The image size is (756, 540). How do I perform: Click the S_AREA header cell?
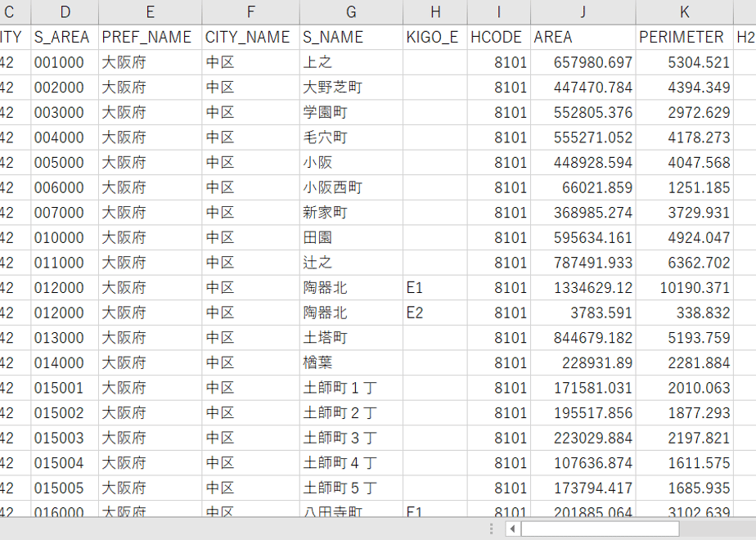click(65, 37)
